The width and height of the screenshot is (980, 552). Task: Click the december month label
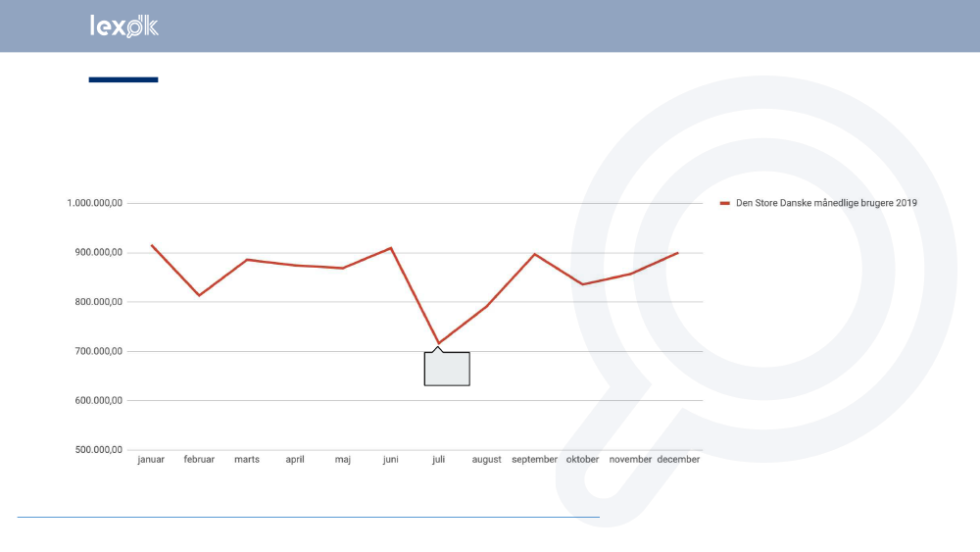click(678, 459)
